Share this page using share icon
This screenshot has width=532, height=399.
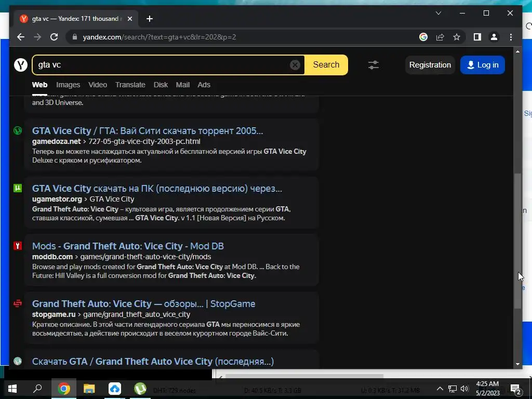coord(440,37)
